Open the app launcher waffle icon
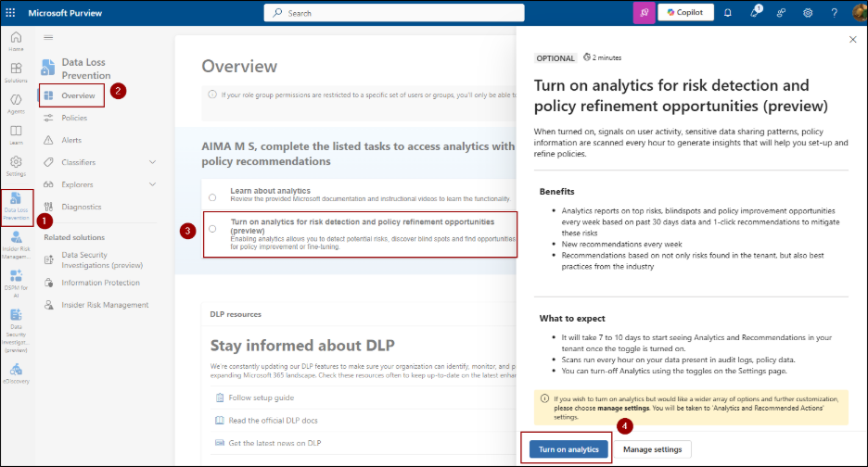This screenshot has width=868, height=467. pyautogui.click(x=13, y=13)
